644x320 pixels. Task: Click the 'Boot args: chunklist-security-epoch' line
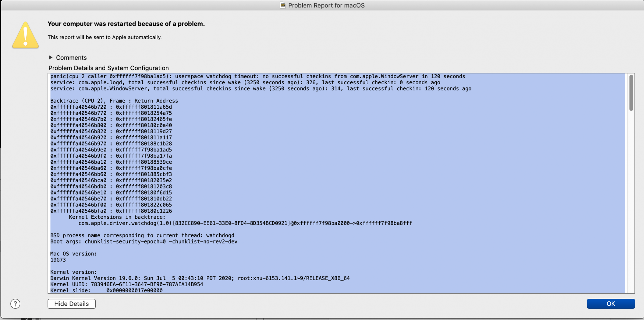(144, 242)
